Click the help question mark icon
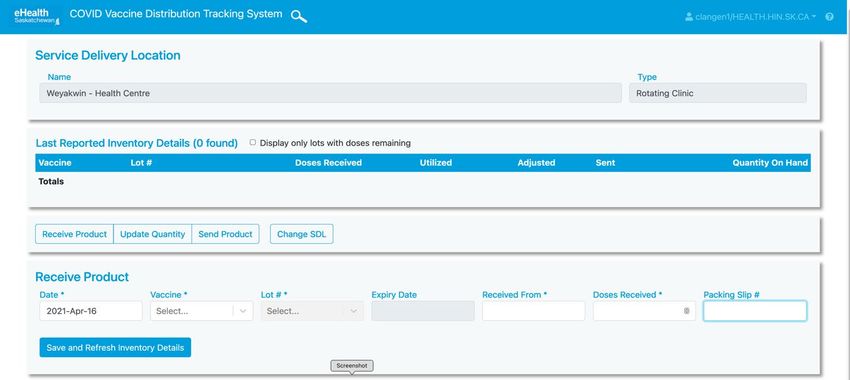The image size is (850, 380). pyautogui.click(x=829, y=17)
